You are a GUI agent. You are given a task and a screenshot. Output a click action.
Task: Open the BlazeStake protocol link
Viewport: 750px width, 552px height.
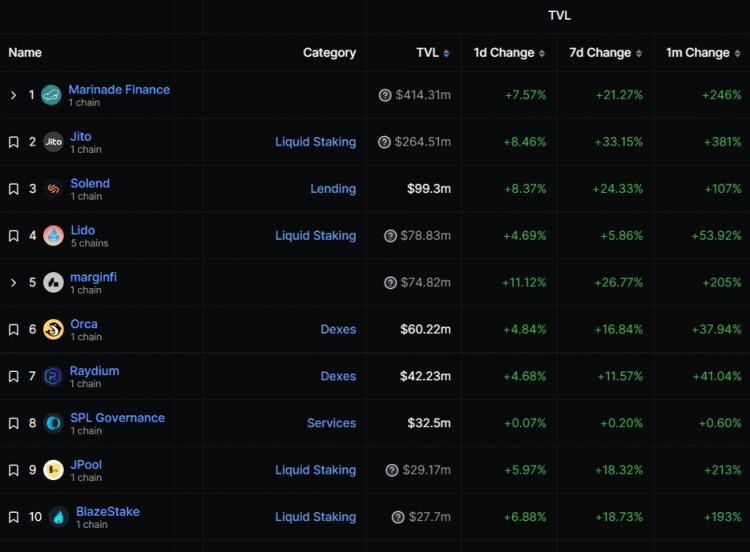click(108, 511)
